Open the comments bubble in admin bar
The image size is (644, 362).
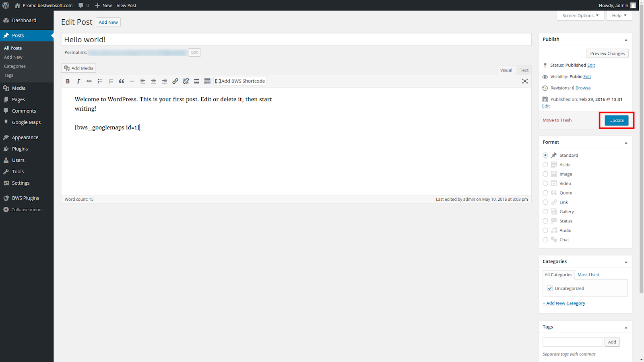point(84,5)
